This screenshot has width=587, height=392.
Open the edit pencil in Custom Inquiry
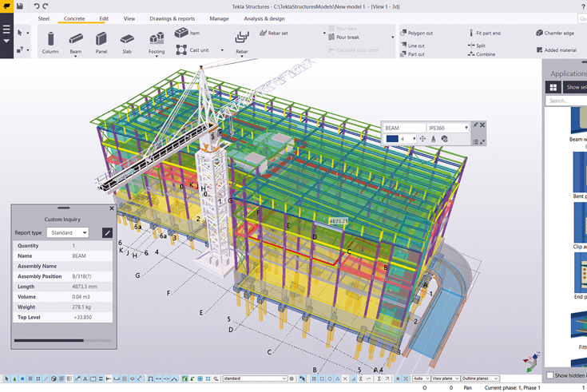coord(107,233)
